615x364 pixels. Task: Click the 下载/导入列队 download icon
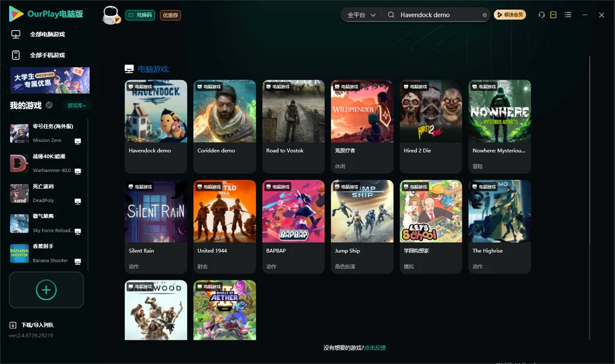click(13, 325)
